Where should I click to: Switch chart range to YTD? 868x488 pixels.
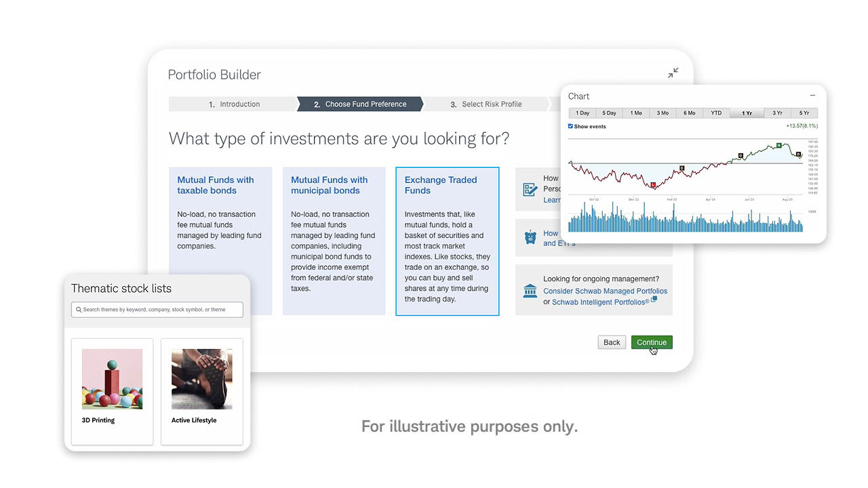coord(715,113)
